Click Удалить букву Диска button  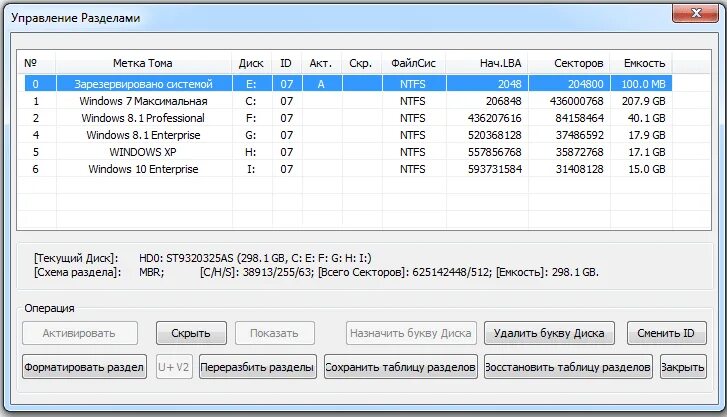click(x=549, y=333)
